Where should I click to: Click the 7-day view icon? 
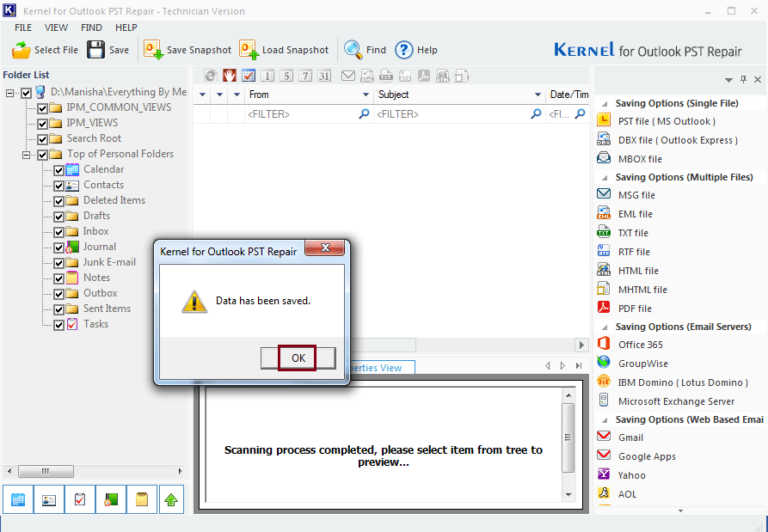(x=305, y=76)
